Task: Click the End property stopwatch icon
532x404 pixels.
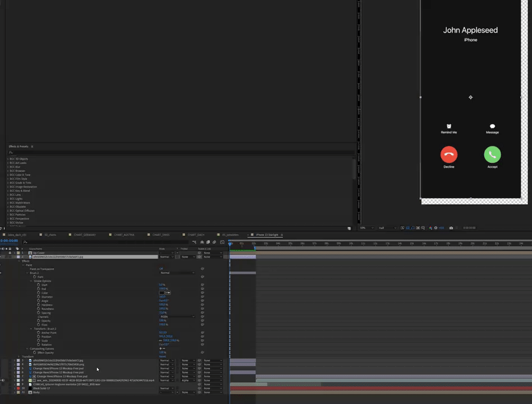Action: point(39,288)
